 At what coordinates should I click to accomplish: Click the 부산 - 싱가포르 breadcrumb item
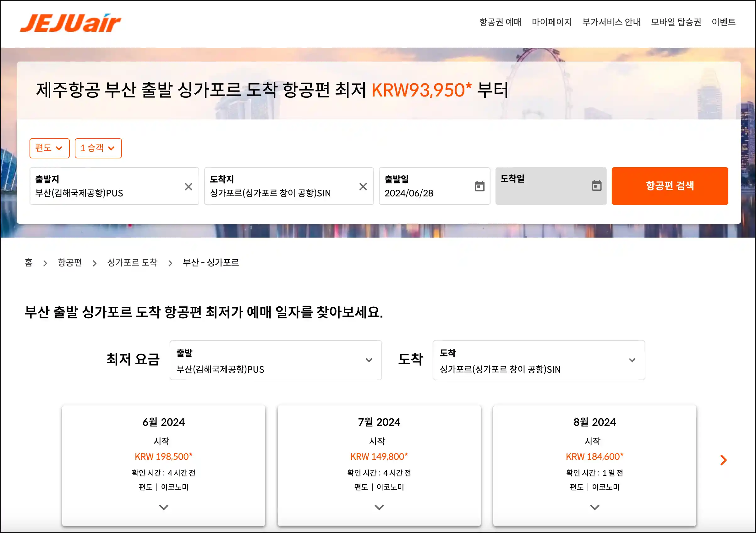click(211, 262)
